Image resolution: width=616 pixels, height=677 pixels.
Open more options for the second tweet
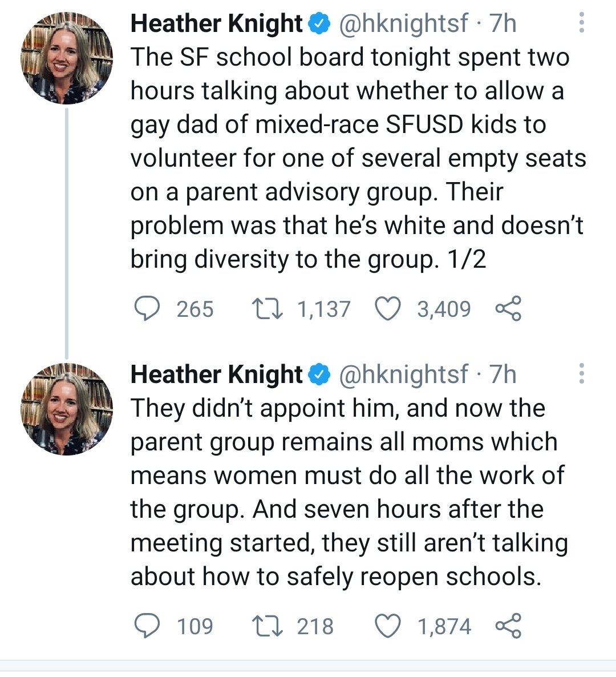581,374
